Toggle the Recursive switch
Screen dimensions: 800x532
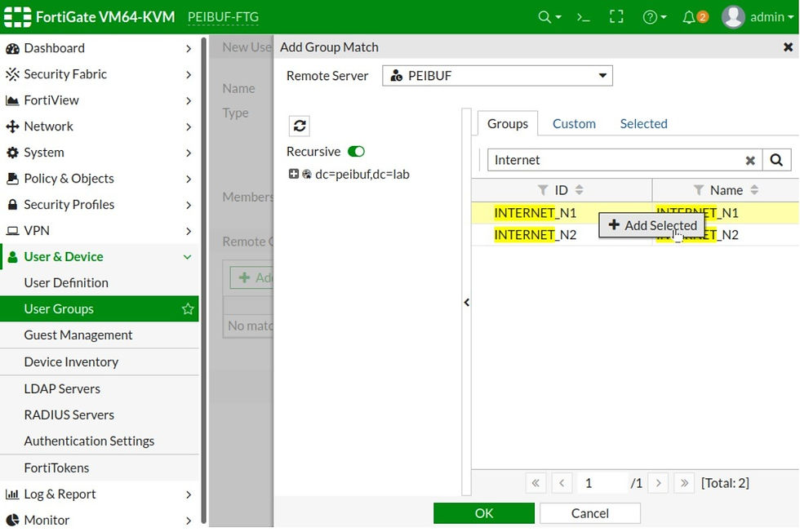[x=356, y=152]
